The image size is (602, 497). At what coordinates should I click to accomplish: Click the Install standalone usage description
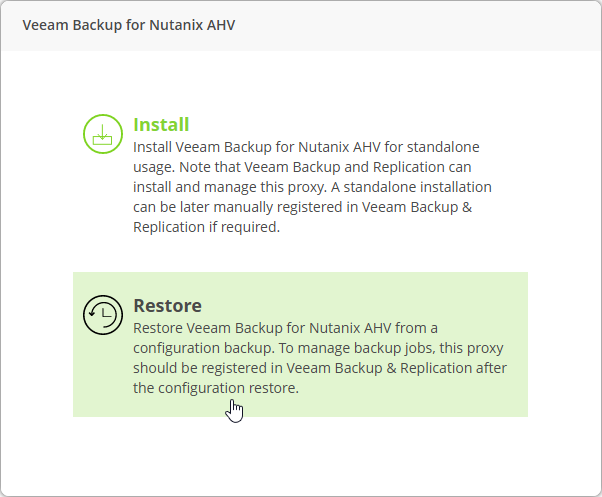(x=312, y=187)
